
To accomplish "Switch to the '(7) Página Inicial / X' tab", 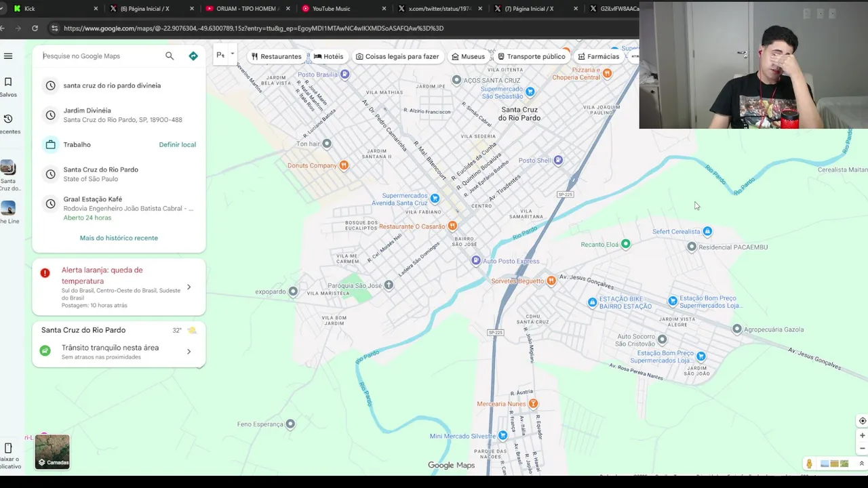I will point(536,8).
